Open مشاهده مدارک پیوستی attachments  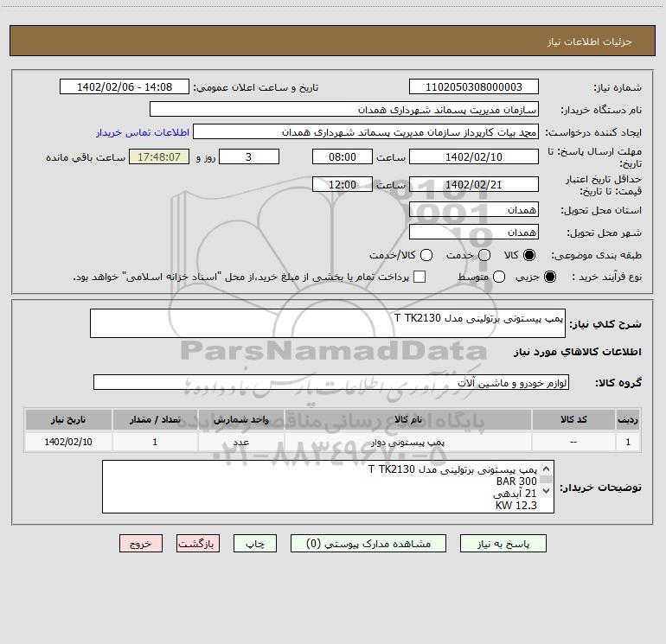coord(368,544)
